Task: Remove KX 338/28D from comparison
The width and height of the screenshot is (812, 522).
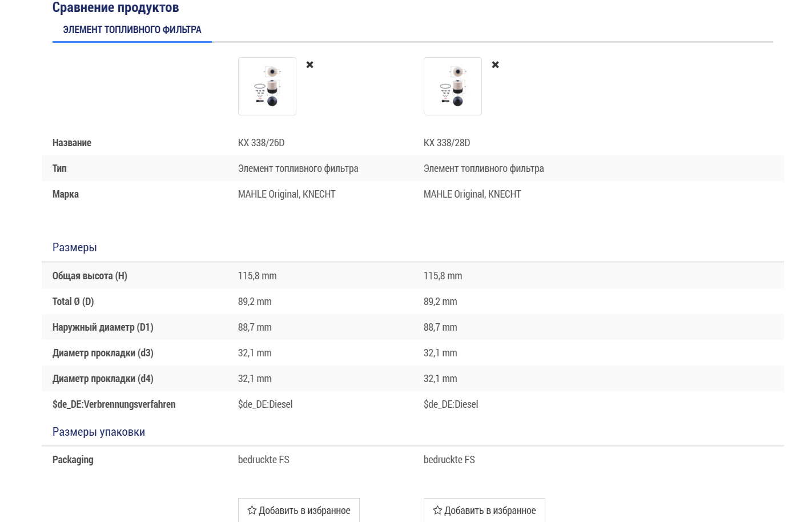Action: [x=495, y=65]
